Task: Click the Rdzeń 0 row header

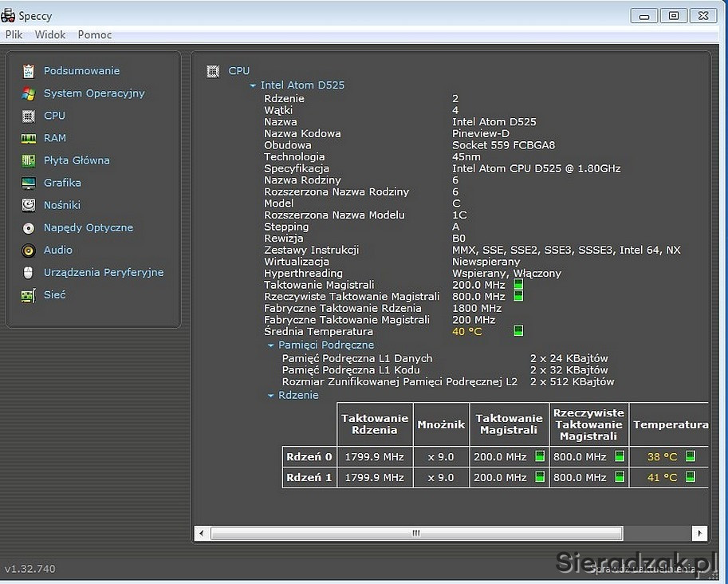Action: (x=309, y=456)
